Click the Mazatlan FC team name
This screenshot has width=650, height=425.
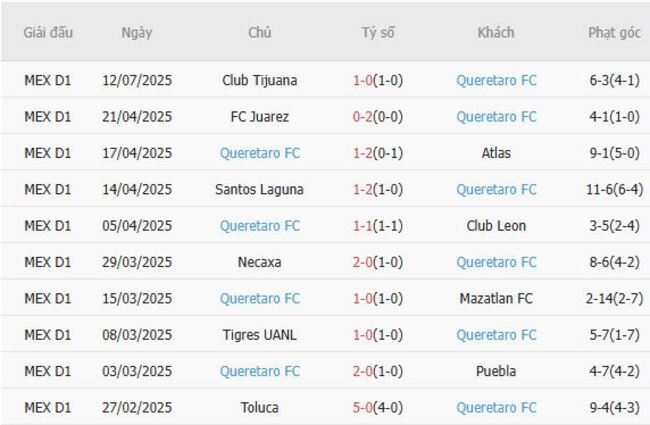(496, 298)
